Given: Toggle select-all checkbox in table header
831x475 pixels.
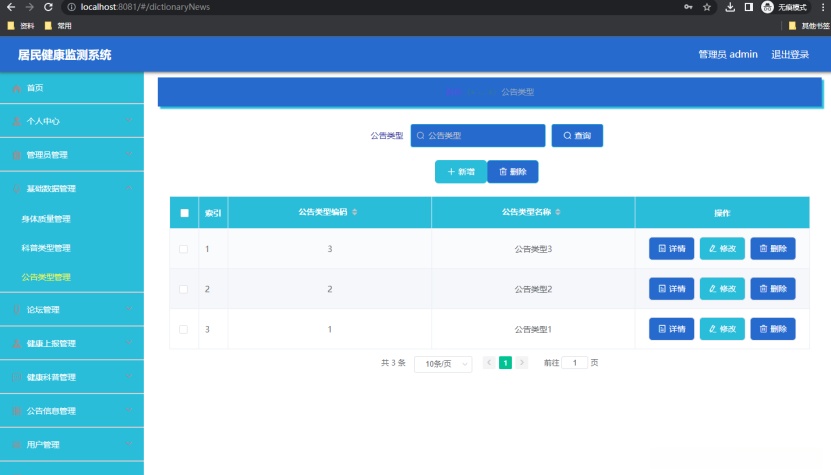Looking at the screenshot, I should pyautogui.click(x=184, y=213).
